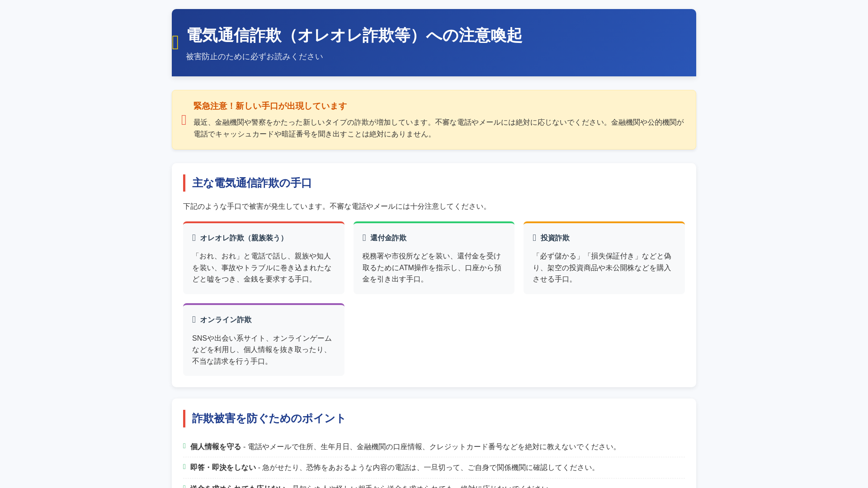Click the tip text 急がせたり、恐怖をあおるような内容
The height and width of the screenshot is (488, 868).
pyautogui.click(x=430, y=468)
